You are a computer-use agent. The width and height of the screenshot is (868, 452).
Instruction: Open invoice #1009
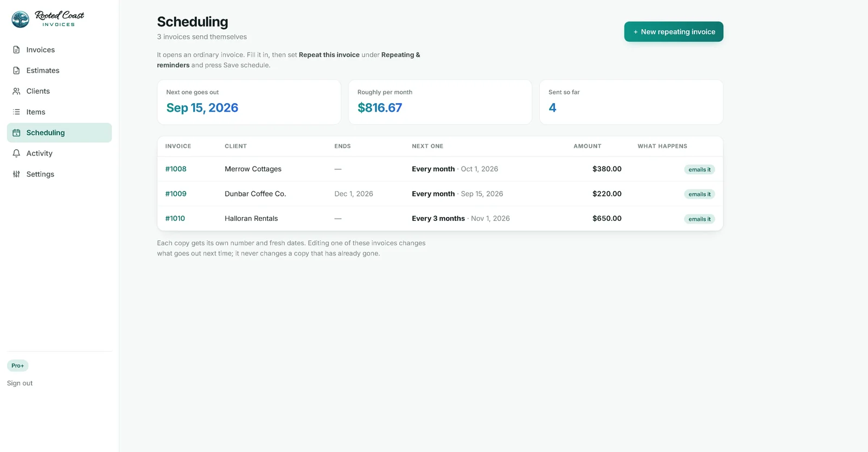[176, 194]
